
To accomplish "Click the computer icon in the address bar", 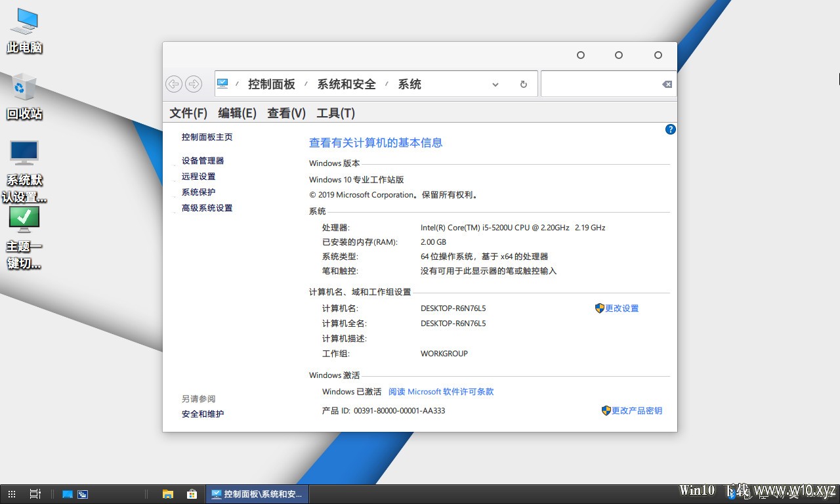I will (x=223, y=83).
